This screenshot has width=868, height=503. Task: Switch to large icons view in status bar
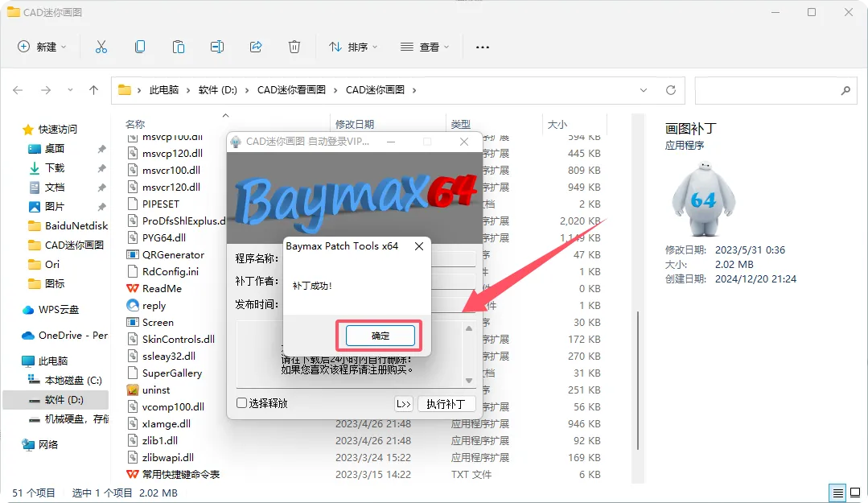coord(855,493)
